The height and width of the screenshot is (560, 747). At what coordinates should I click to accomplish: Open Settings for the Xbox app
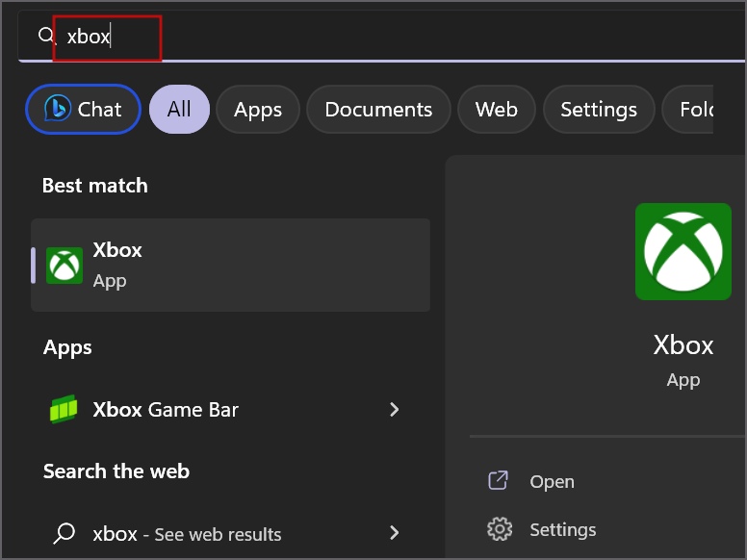562,529
